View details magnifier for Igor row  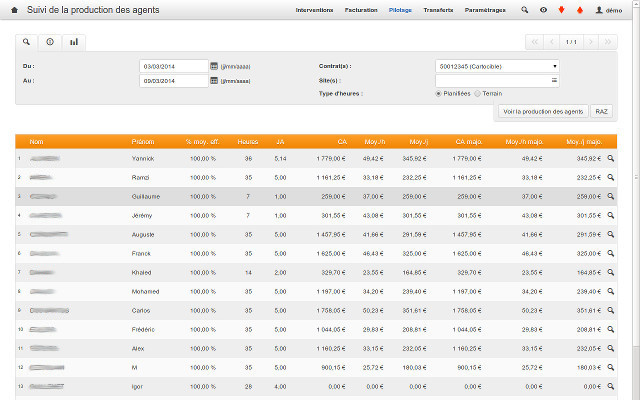[611, 386]
